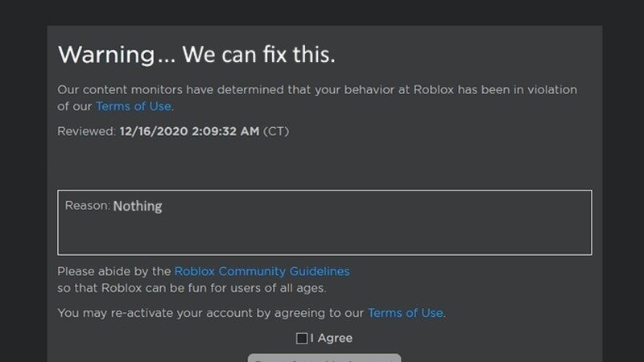
Task: Open Terms of Use link in violation notice
Action: [134, 106]
